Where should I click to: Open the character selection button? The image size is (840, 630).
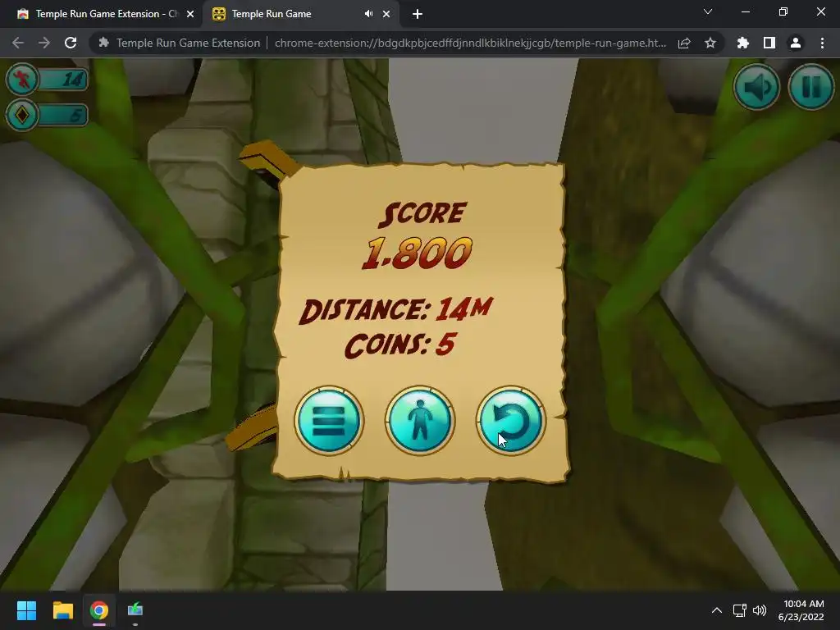coord(420,421)
